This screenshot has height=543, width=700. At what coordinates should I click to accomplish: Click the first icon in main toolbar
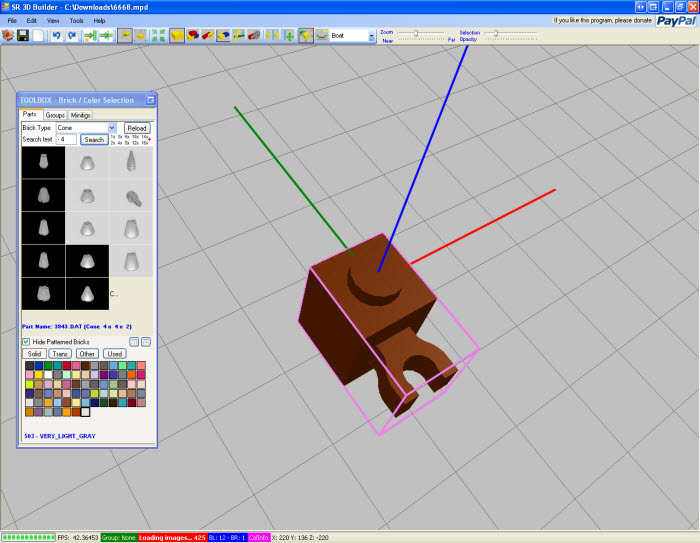point(8,36)
